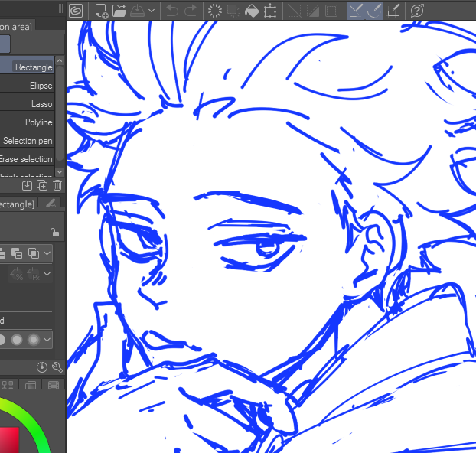Switch to the Tool property Rectangle tab
Viewport: 476px width, 453px height.
(18, 204)
